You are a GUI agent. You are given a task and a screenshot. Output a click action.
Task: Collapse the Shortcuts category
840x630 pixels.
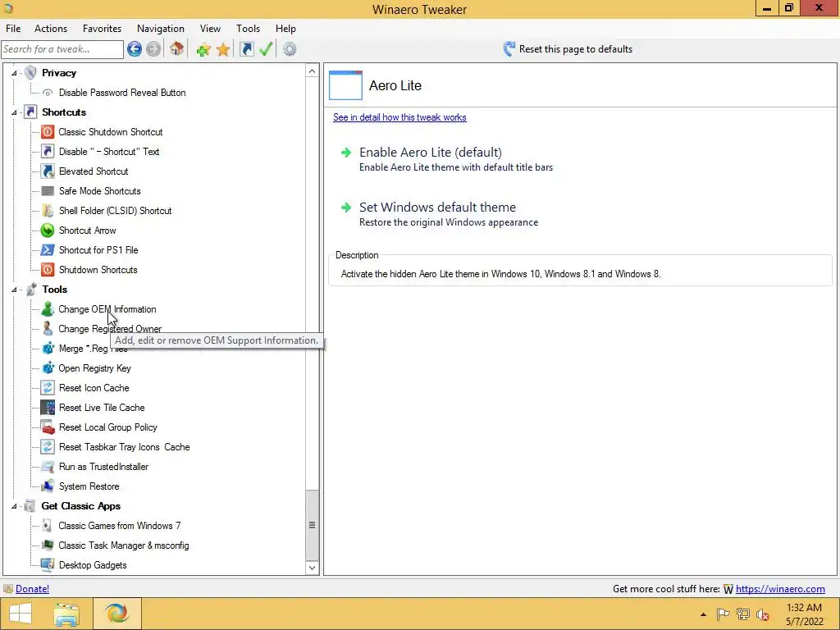point(14,112)
